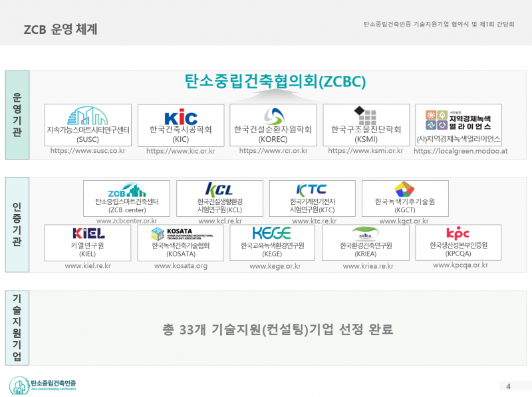Open the www.kpcqa.or.kr link
The image size is (532, 397).
pos(460,265)
